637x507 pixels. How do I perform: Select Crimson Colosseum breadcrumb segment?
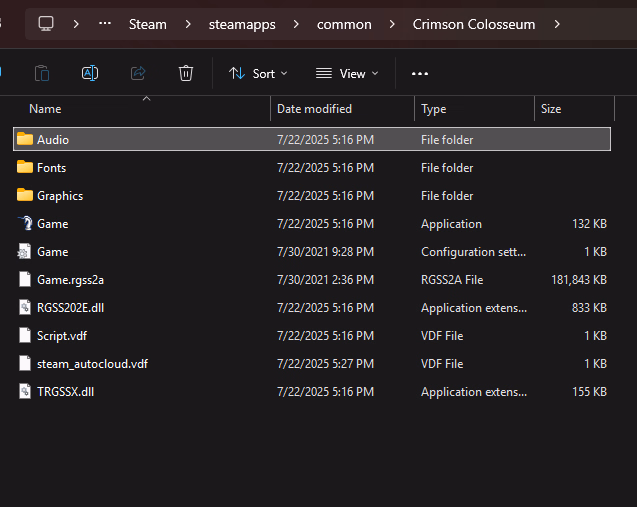[x=474, y=24]
